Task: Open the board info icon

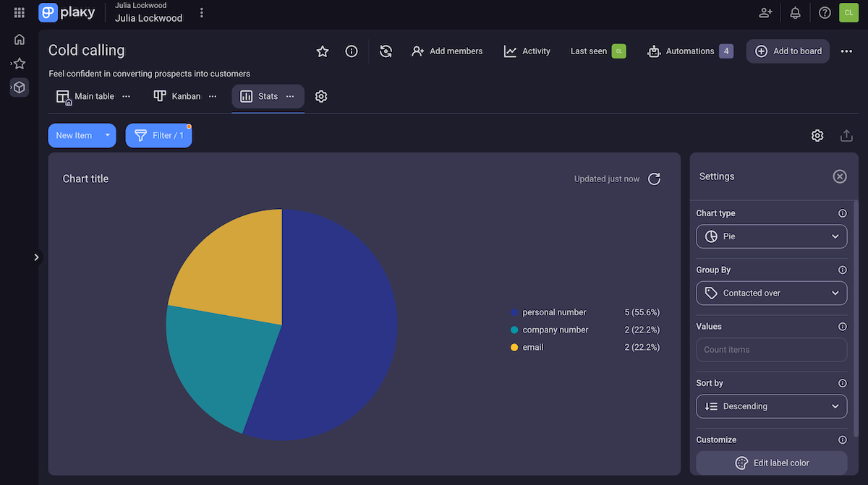Action: (x=352, y=51)
